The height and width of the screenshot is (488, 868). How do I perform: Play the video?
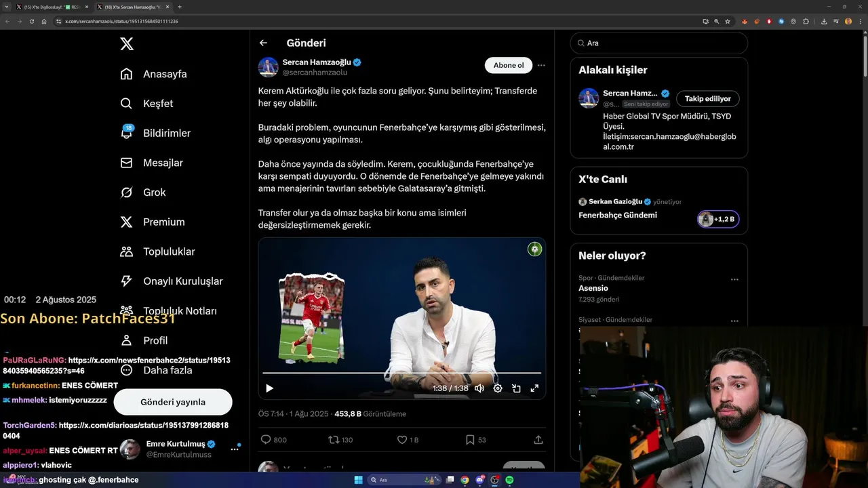click(x=269, y=388)
